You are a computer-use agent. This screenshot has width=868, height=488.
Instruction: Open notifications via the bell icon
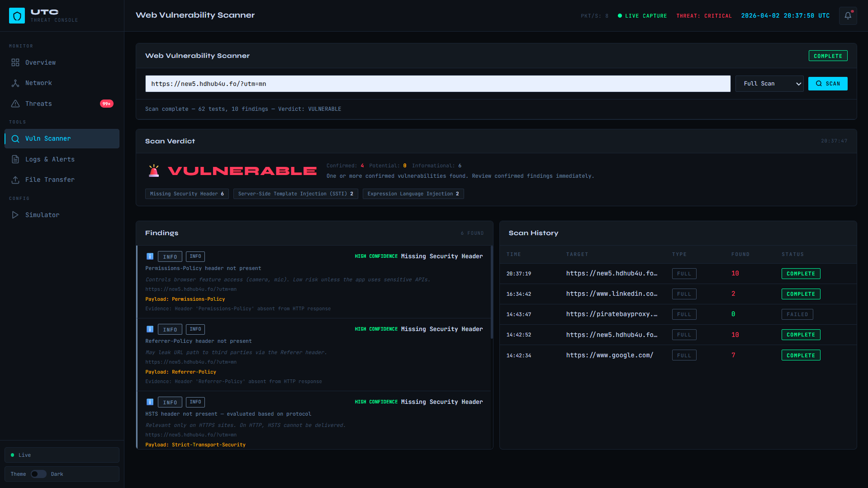pyautogui.click(x=848, y=15)
